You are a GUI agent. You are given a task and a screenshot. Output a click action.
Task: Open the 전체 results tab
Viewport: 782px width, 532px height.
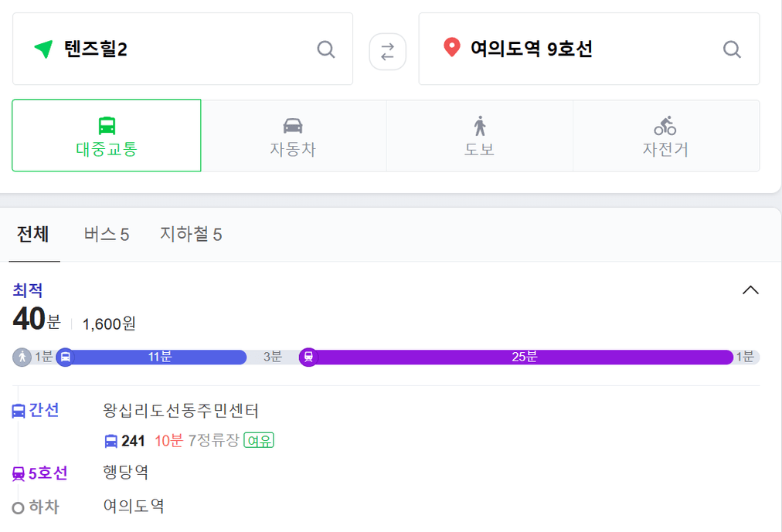(x=33, y=234)
